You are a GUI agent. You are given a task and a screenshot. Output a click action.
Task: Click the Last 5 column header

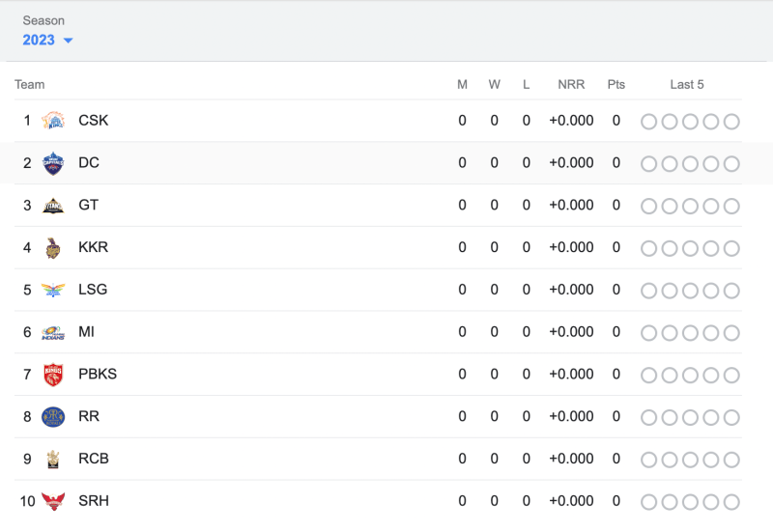687,85
